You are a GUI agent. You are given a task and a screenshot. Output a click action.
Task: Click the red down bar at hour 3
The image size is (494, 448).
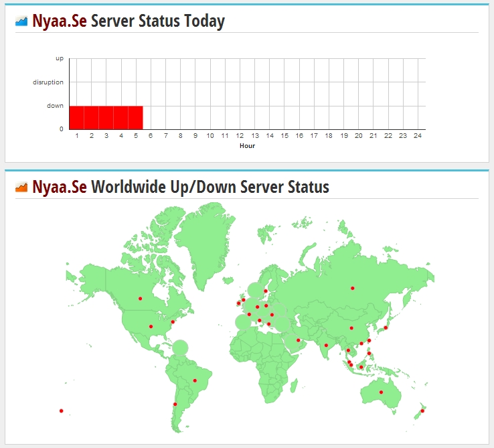106,118
